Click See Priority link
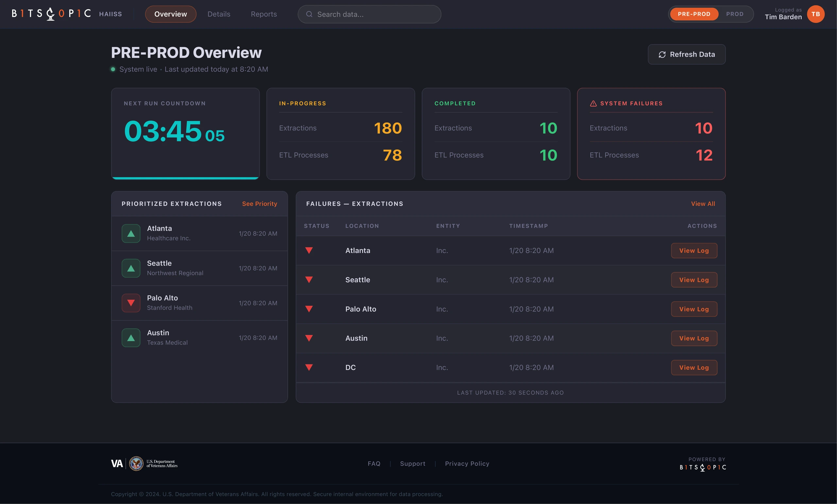Viewport: 837px width, 504px height. [260, 203]
